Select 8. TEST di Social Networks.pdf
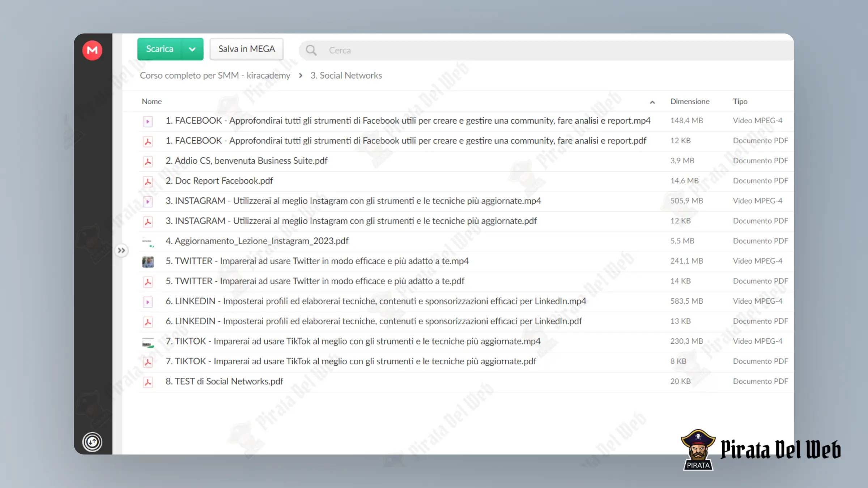The height and width of the screenshot is (488, 868). point(224,381)
